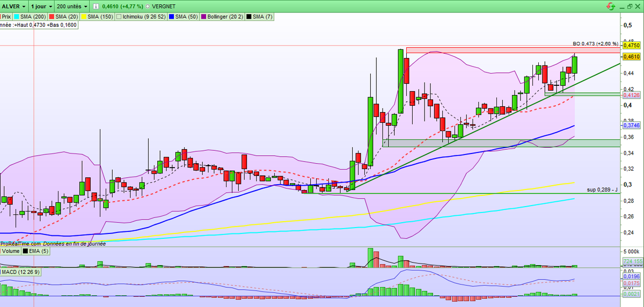Open the SMA (7) indicator settings
This screenshot has height=307, width=644.
coord(260,17)
